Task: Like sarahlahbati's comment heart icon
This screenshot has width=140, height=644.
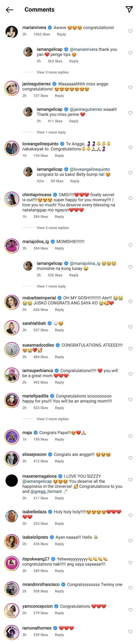Action: click(130, 327)
